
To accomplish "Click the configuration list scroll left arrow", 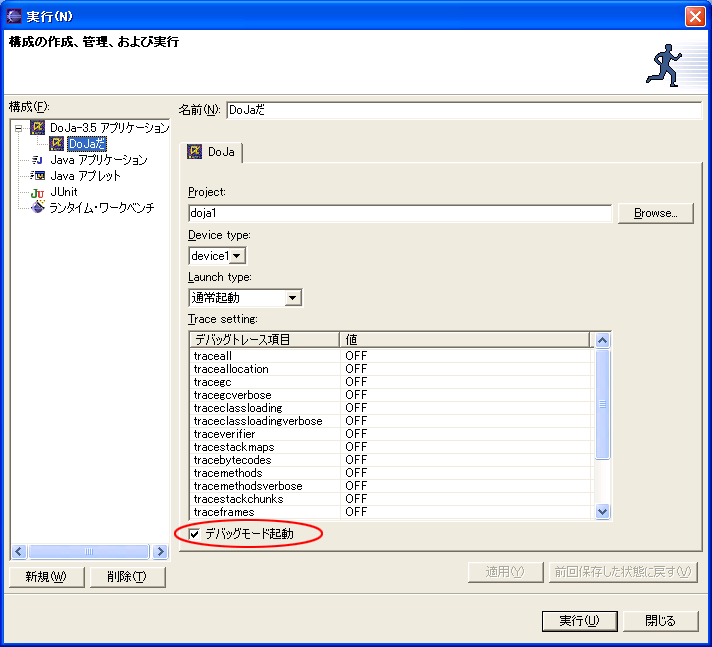I will click(18, 552).
